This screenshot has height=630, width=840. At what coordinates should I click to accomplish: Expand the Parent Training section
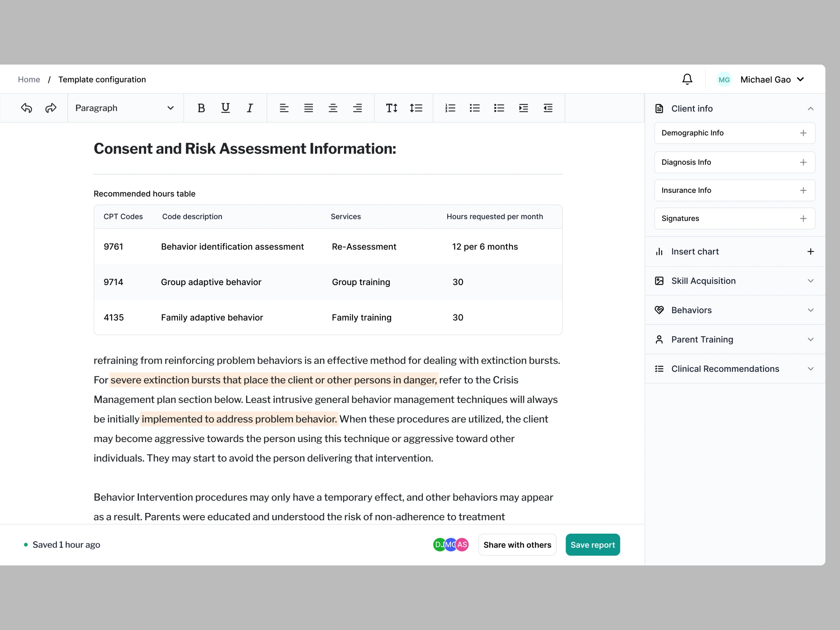point(810,339)
